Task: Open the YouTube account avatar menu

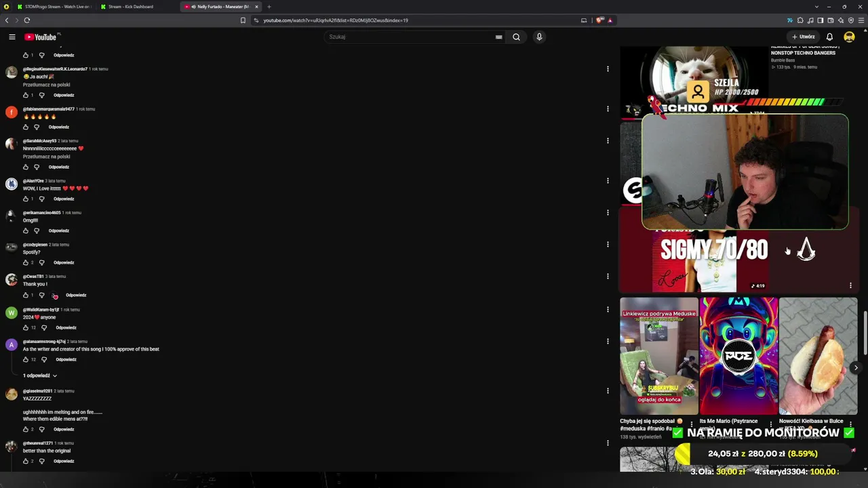Action: 849,37
